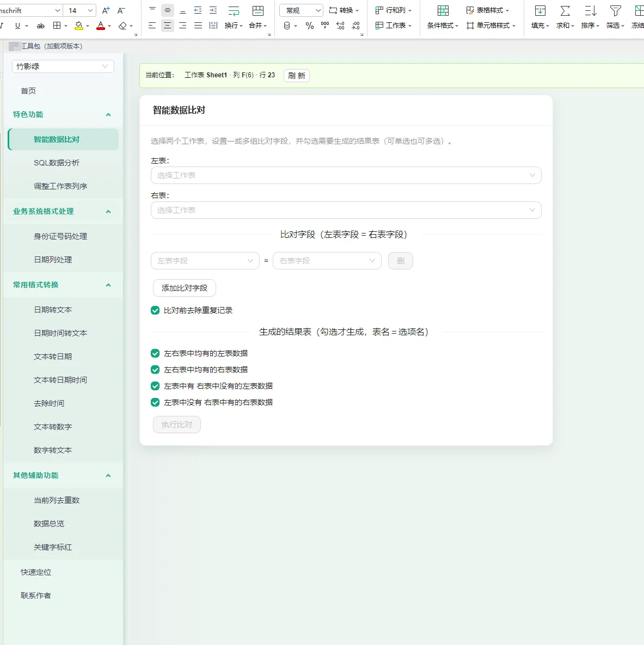
Task: Collapse the 常用格式转换 section
Action: (108, 285)
